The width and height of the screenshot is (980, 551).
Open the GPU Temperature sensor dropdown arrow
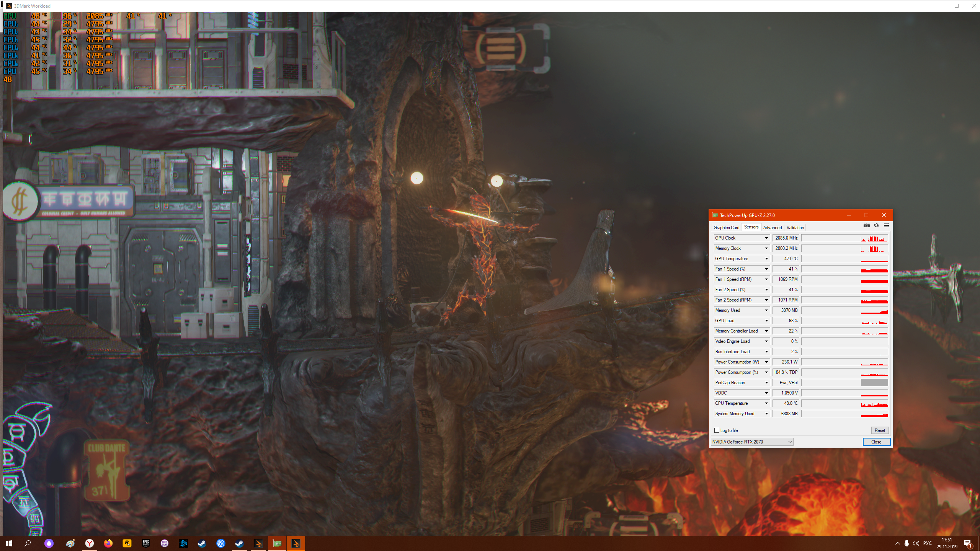(x=766, y=259)
